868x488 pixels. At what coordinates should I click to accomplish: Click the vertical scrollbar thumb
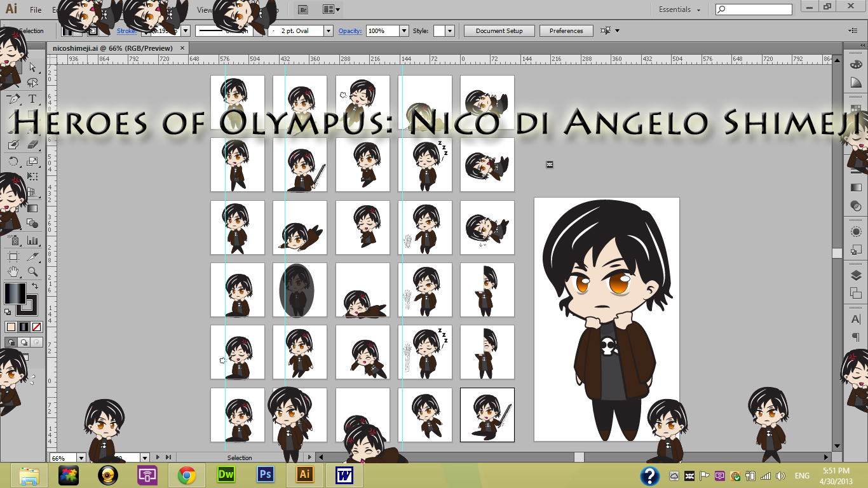837,253
